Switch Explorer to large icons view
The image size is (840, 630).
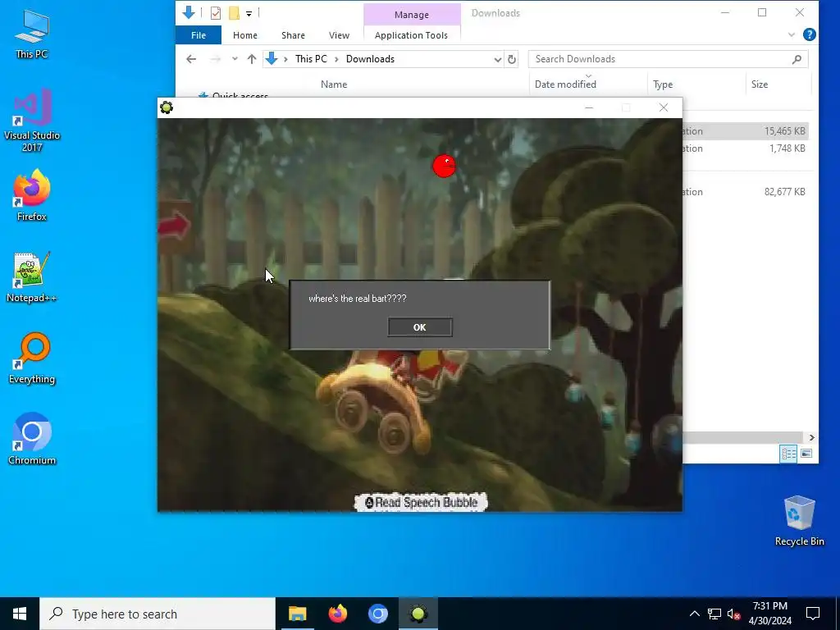[x=806, y=454]
